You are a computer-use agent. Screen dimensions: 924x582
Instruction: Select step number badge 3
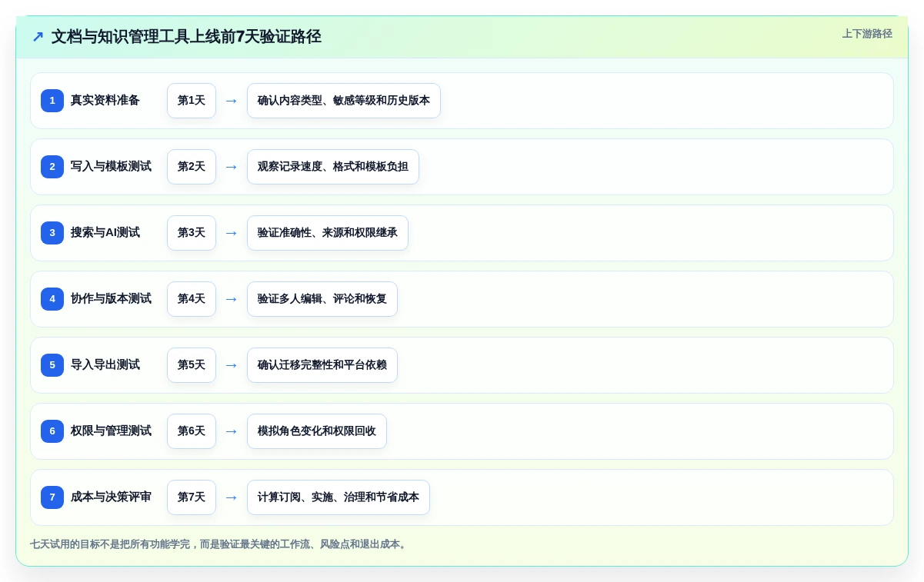tap(52, 233)
